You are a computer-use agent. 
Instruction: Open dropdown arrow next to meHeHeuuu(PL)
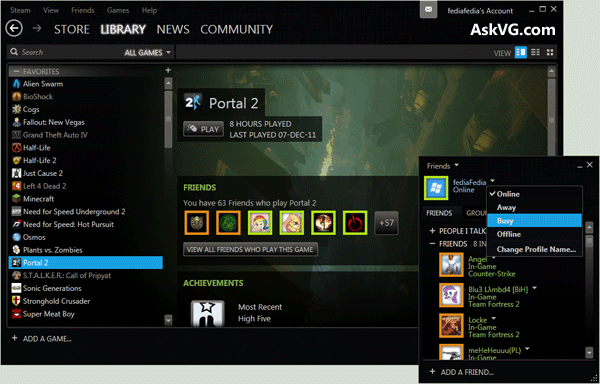pyautogui.click(x=527, y=348)
